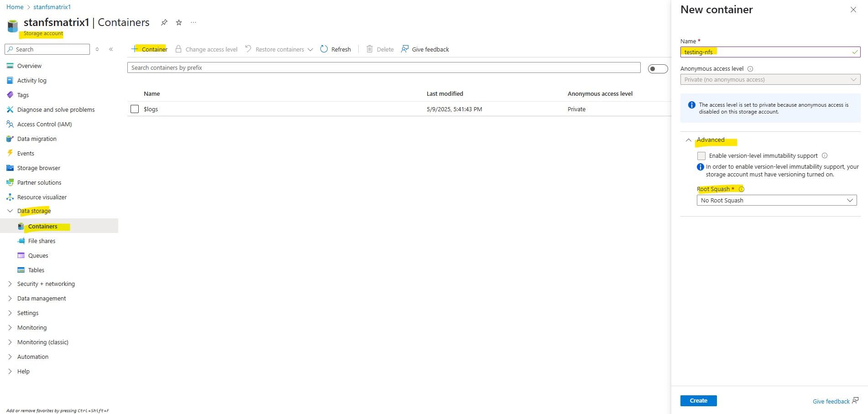The image size is (868, 414).
Task: Close the New container panel
Action: (853, 10)
